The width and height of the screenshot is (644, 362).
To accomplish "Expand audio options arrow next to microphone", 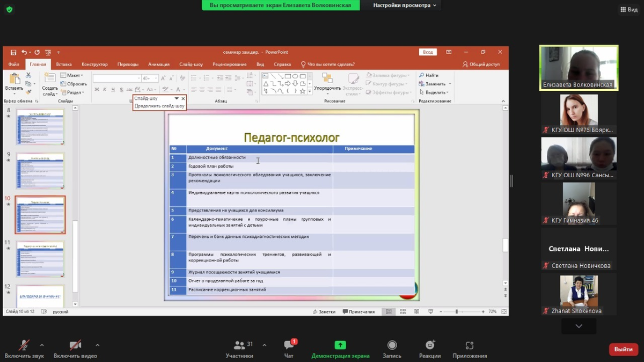I will (42, 345).
